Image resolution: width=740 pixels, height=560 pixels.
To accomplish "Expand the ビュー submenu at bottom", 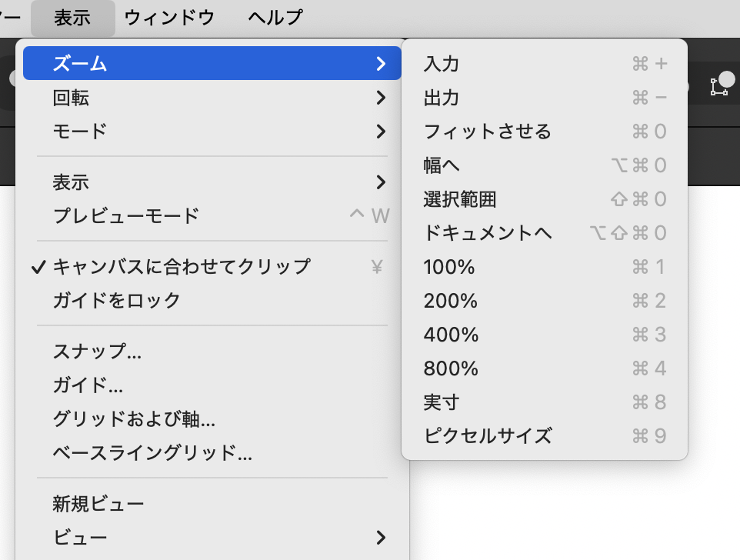I will (x=79, y=537).
